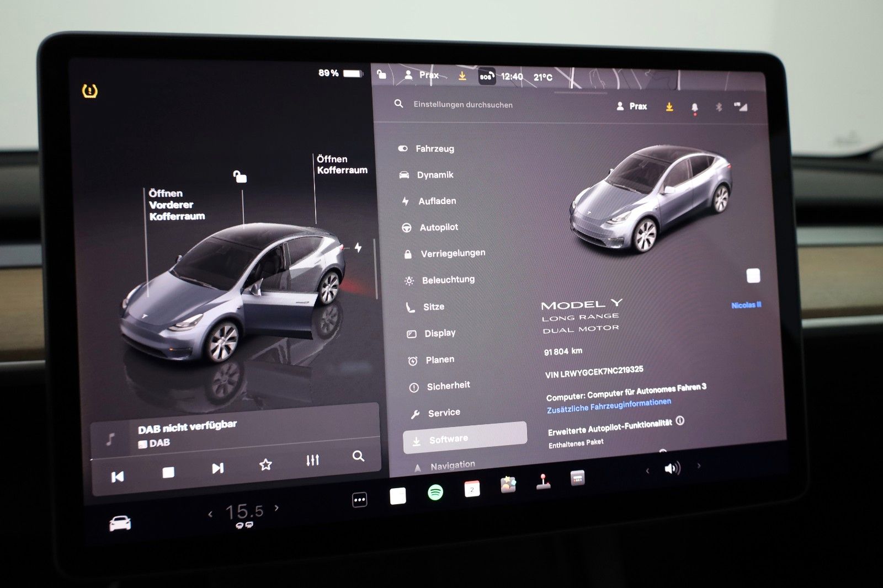Skip to previous track

(x=118, y=477)
